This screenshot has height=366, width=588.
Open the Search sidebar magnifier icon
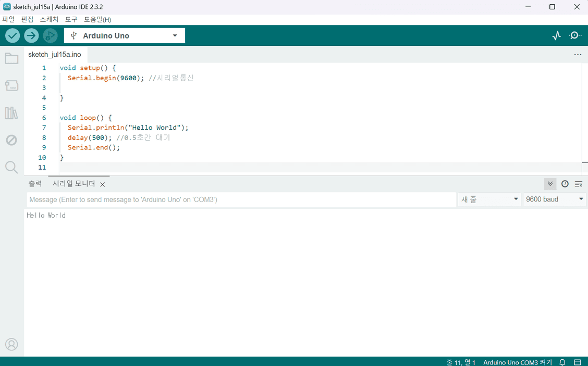11,167
